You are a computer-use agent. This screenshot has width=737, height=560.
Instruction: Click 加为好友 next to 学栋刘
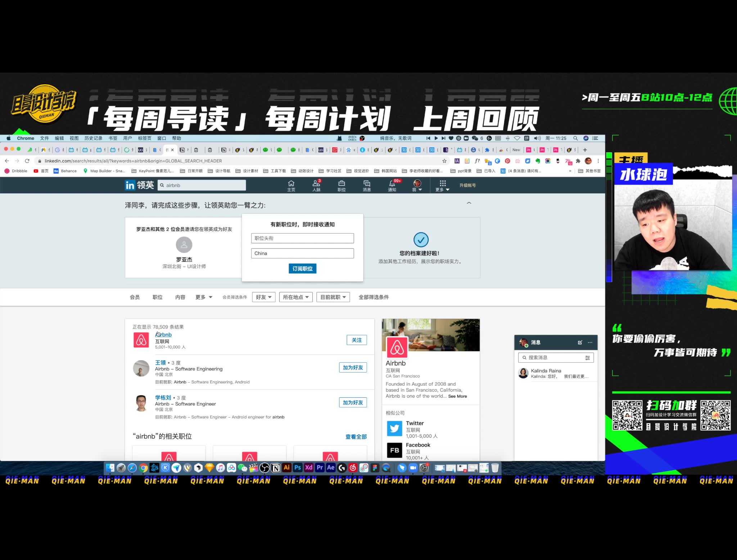pyautogui.click(x=353, y=402)
